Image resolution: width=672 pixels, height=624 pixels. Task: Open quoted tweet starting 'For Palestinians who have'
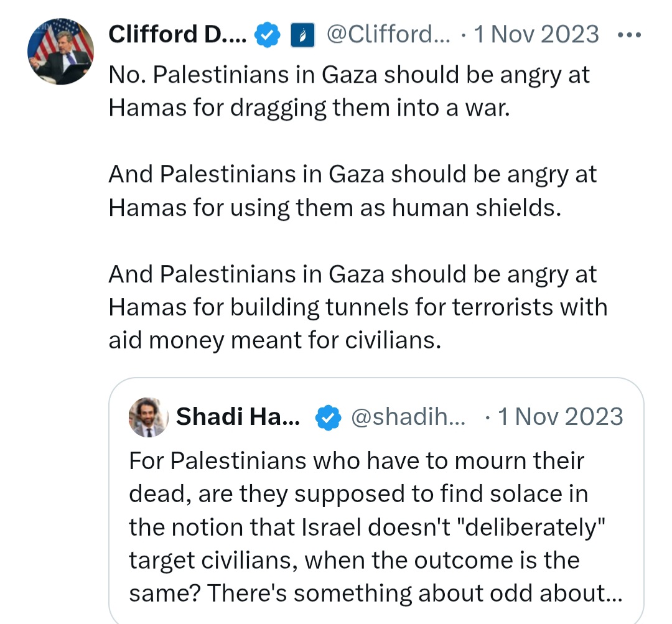point(376,500)
